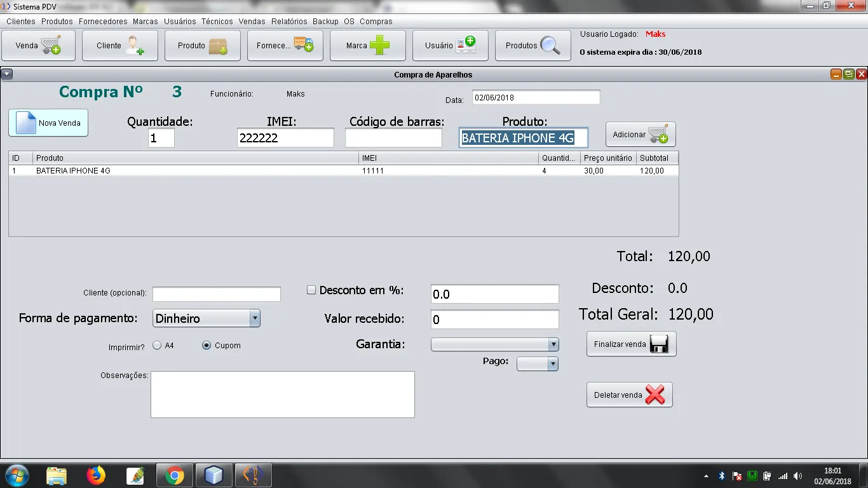Image resolution: width=868 pixels, height=488 pixels.
Task: Open the Vendas menu
Action: [x=252, y=21]
